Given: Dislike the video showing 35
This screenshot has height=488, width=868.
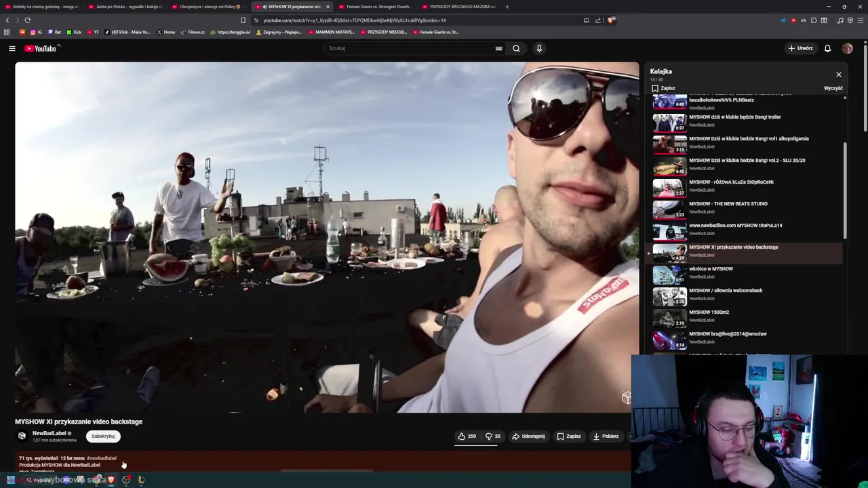Looking at the screenshot, I should [493, 436].
